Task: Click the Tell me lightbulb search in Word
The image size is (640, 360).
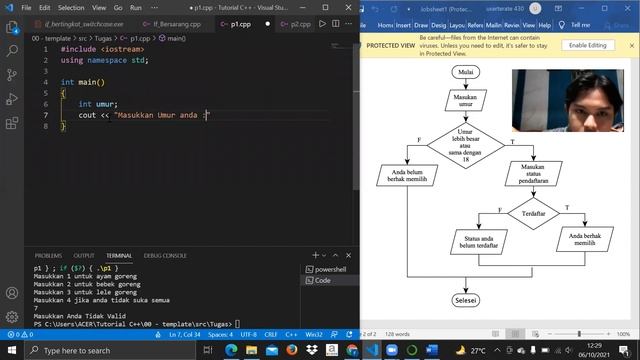Action: tap(574, 25)
